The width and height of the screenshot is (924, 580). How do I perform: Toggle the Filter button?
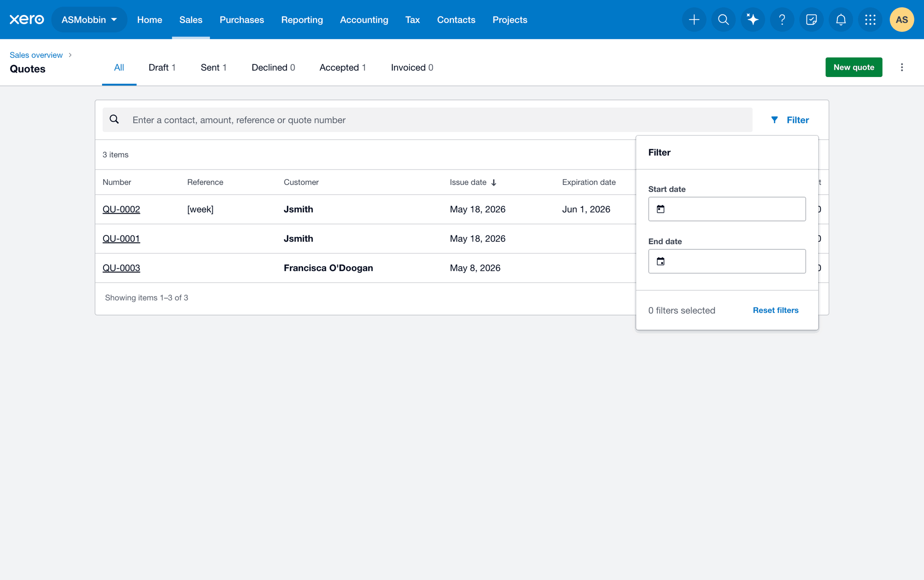[790, 120]
